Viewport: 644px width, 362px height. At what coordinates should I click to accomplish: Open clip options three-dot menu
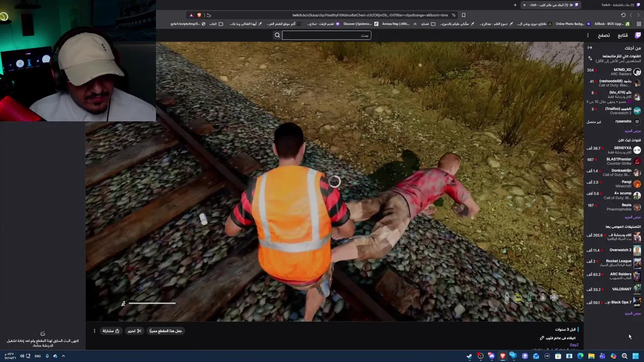[94, 331]
